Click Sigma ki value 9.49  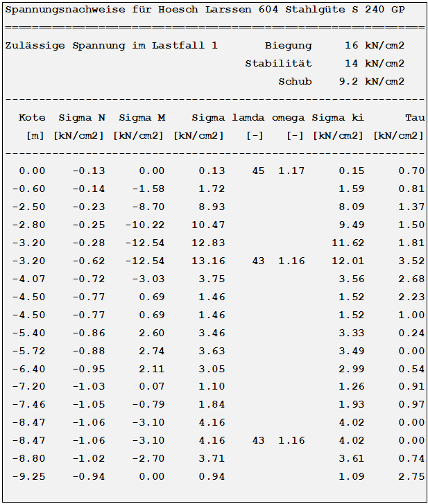point(351,225)
